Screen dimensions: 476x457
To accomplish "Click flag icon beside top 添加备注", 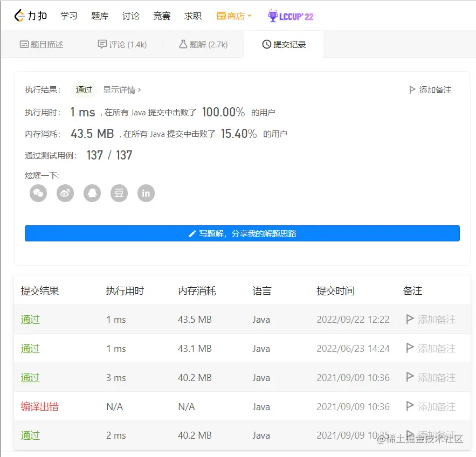I will click(x=412, y=90).
